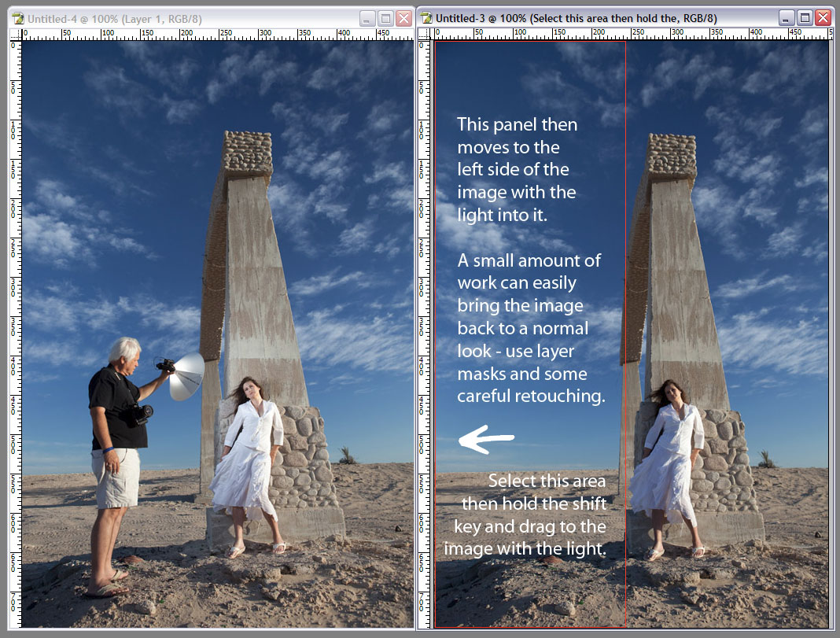840x638 pixels.
Task: Click the Untitled-4 window document icon
Action: (17, 19)
